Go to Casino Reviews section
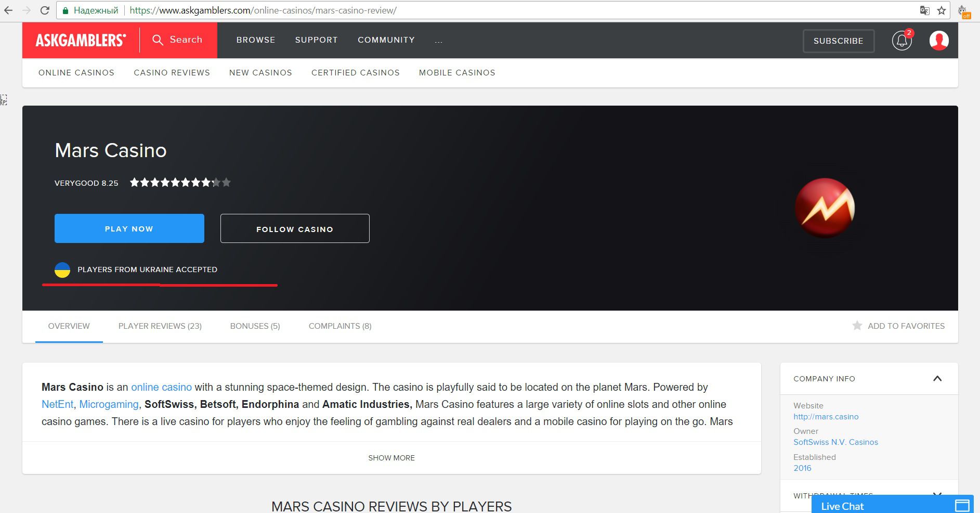 point(172,73)
